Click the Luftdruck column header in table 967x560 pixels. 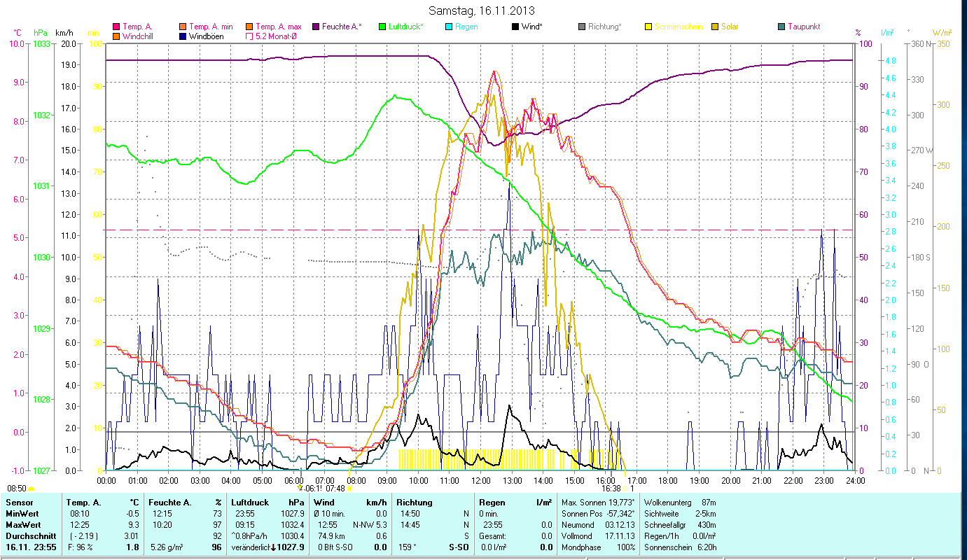tap(250, 502)
